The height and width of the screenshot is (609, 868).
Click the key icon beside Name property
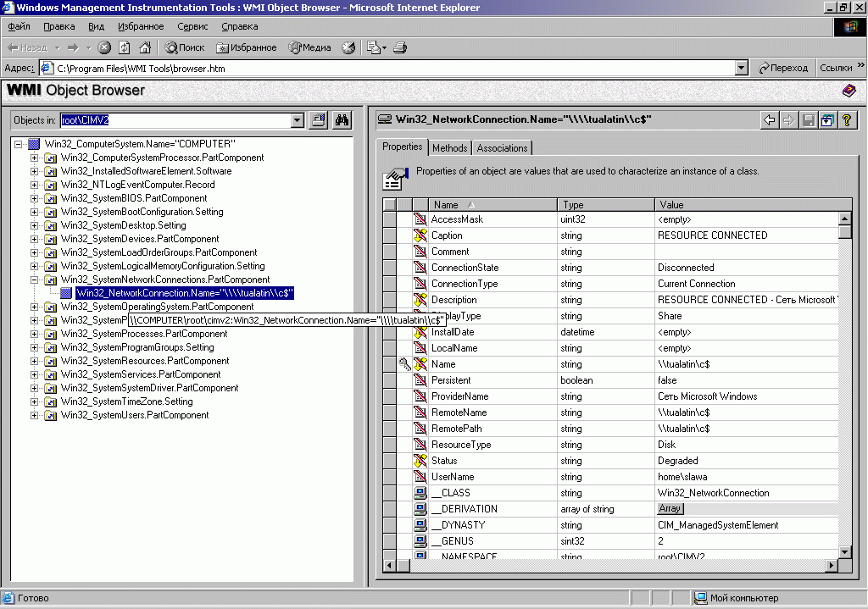coord(404,364)
